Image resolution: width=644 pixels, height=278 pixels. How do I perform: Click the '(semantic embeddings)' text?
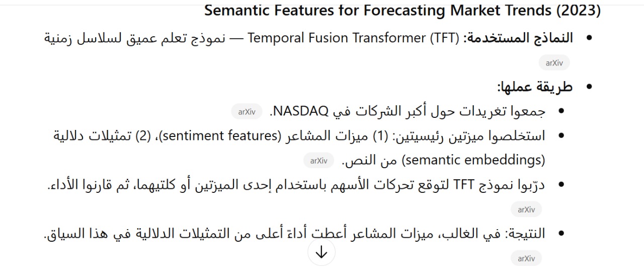[475, 161]
